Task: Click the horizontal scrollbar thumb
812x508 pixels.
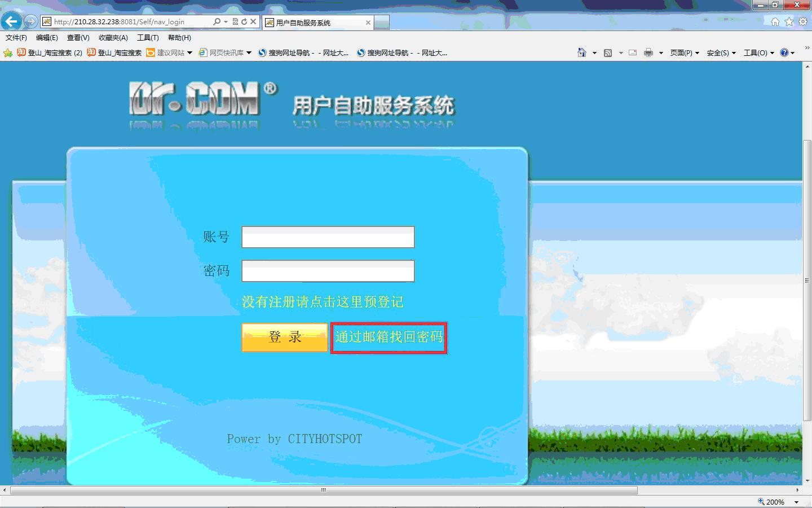Action: click(x=324, y=490)
